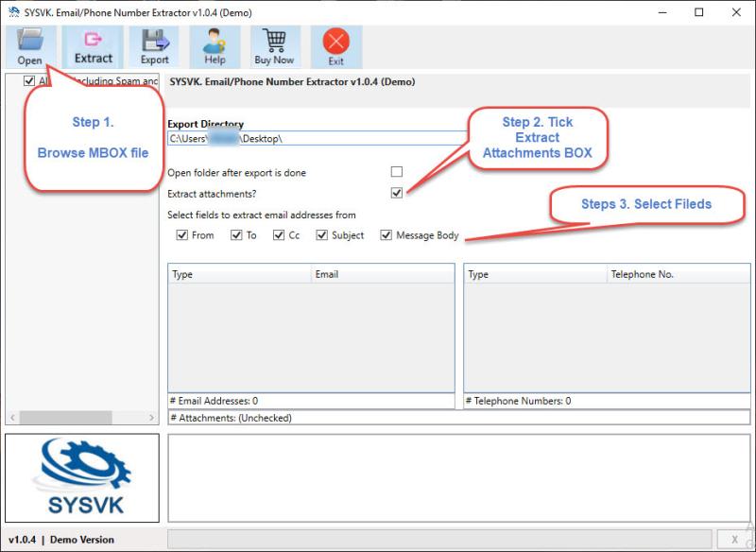The height and width of the screenshot is (552, 756).
Task: Run the Extract tool from the toolbar
Action: [x=93, y=46]
